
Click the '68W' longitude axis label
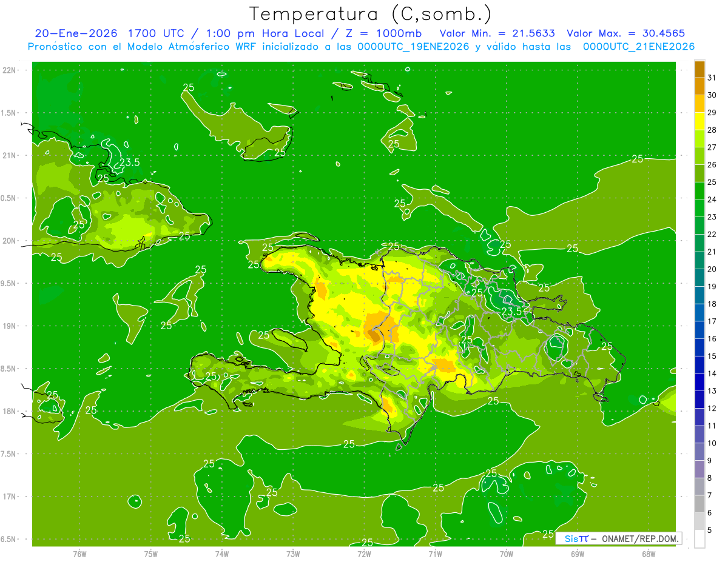(x=649, y=554)
